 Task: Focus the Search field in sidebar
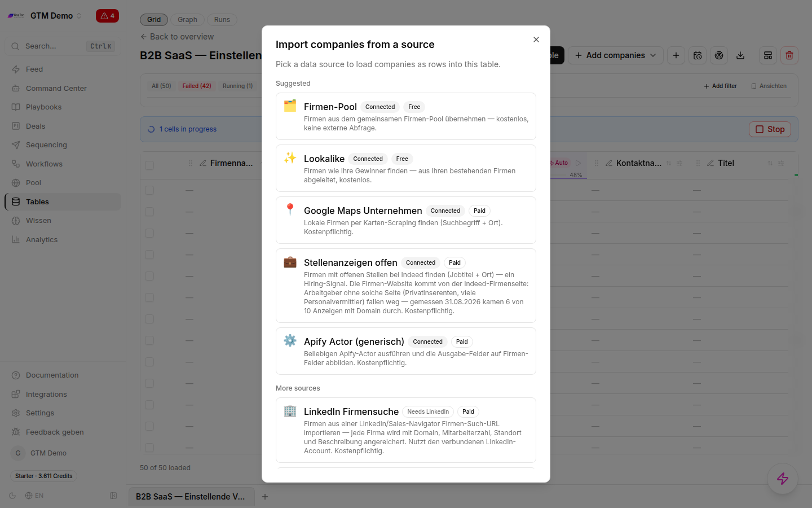pyautogui.click(x=63, y=46)
